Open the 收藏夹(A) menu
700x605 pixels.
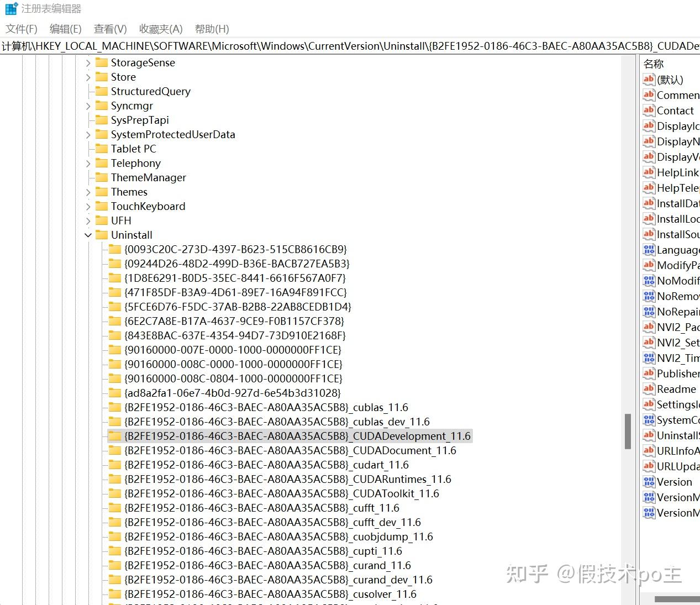[161, 29]
